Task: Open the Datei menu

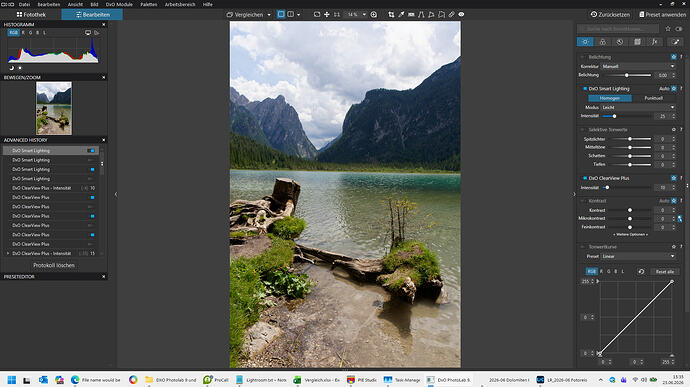Action: [24, 4]
